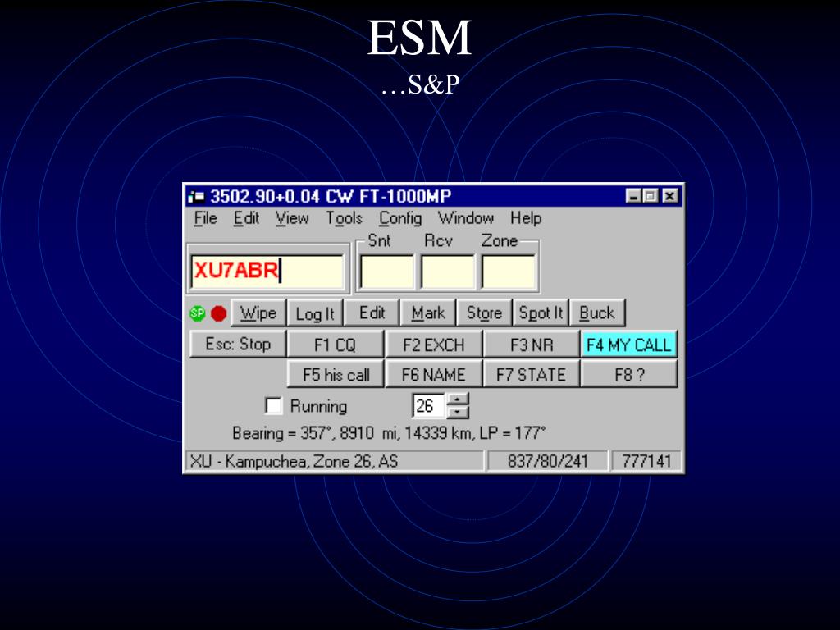Image resolution: width=840 pixels, height=630 pixels.
Task: Click the Wipe button
Action: coord(258,313)
